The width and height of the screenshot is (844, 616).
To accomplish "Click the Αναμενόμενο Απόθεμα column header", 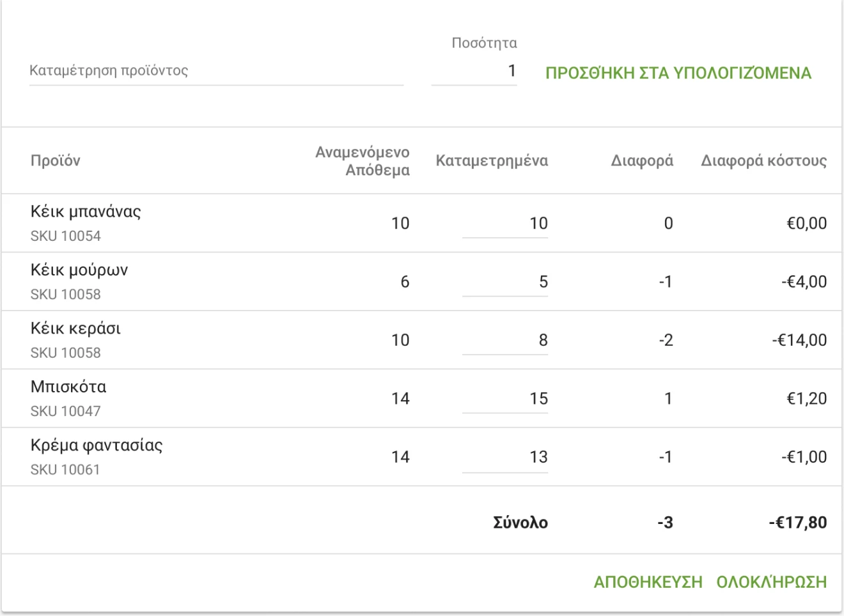I will [x=363, y=161].
